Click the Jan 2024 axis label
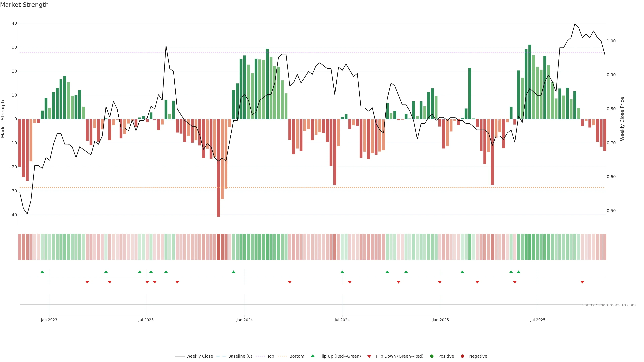This screenshot has width=644, height=362. point(245,320)
